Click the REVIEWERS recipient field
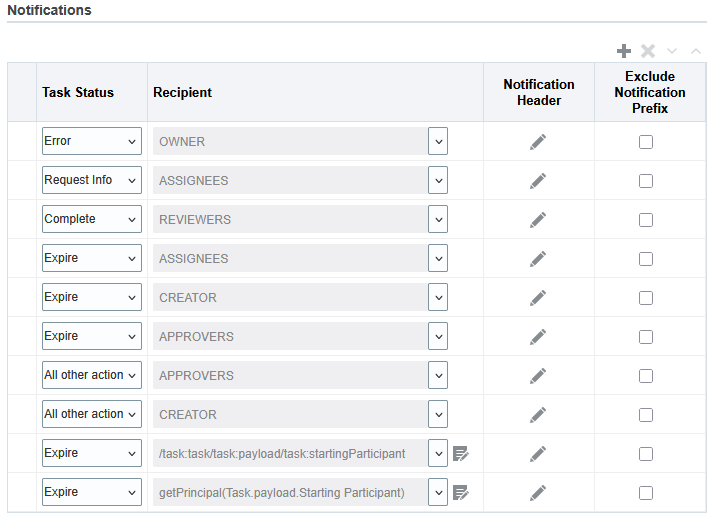The width and height of the screenshot is (716, 531). point(290,219)
